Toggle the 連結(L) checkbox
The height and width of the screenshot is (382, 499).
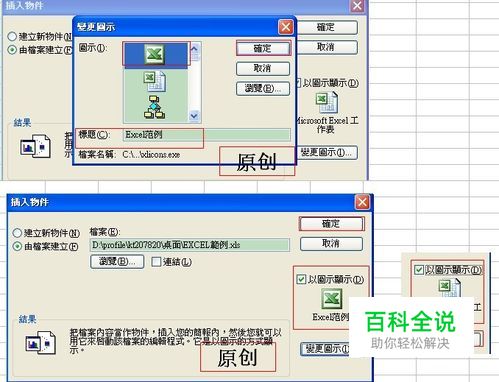[x=156, y=262]
